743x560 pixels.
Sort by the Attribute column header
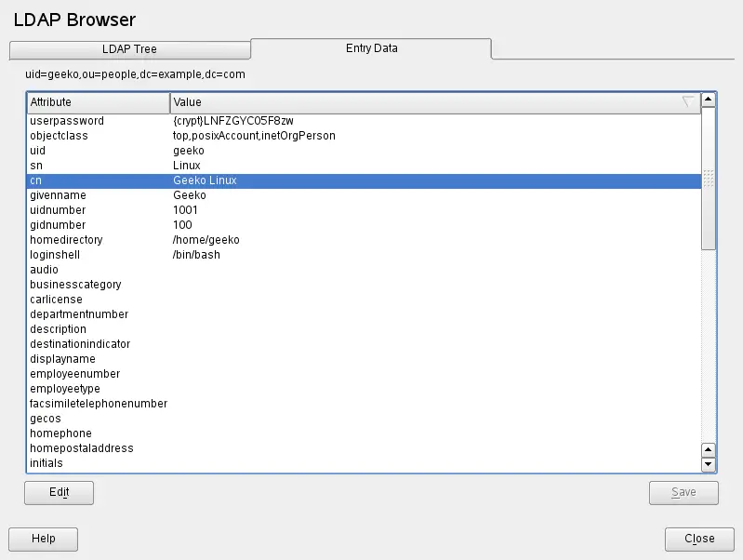(98, 102)
